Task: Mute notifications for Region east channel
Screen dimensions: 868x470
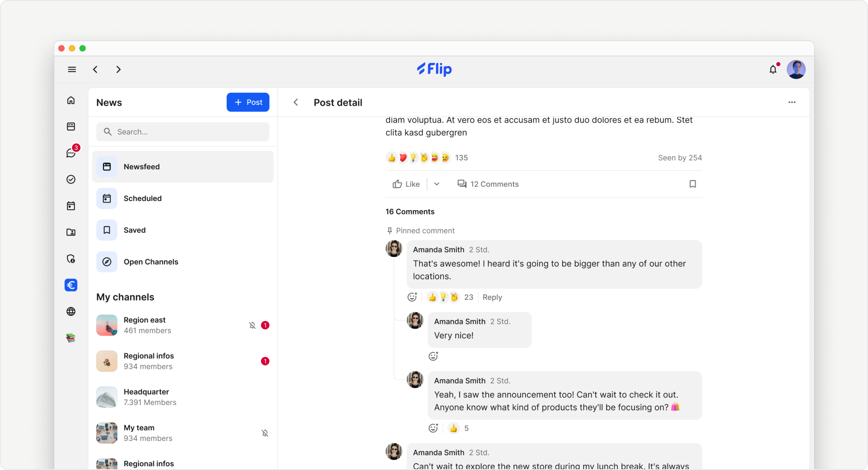Action: pyautogui.click(x=253, y=325)
